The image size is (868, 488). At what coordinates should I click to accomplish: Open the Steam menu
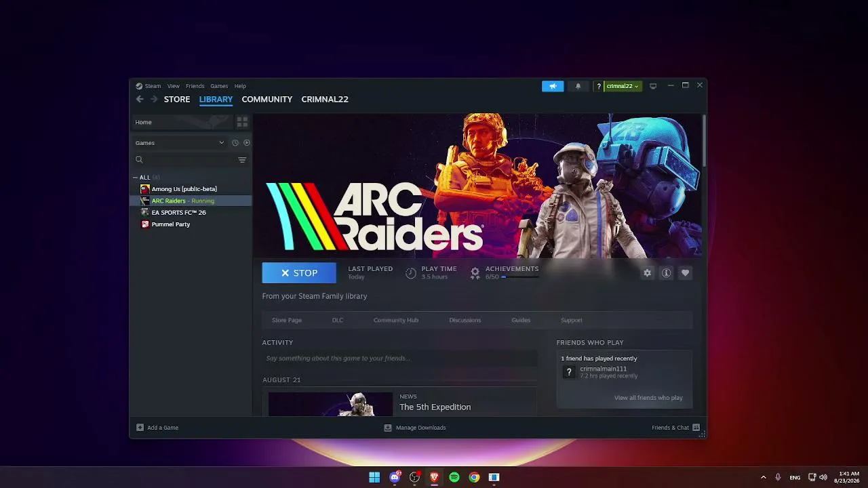pyautogui.click(x=153, y=86)
